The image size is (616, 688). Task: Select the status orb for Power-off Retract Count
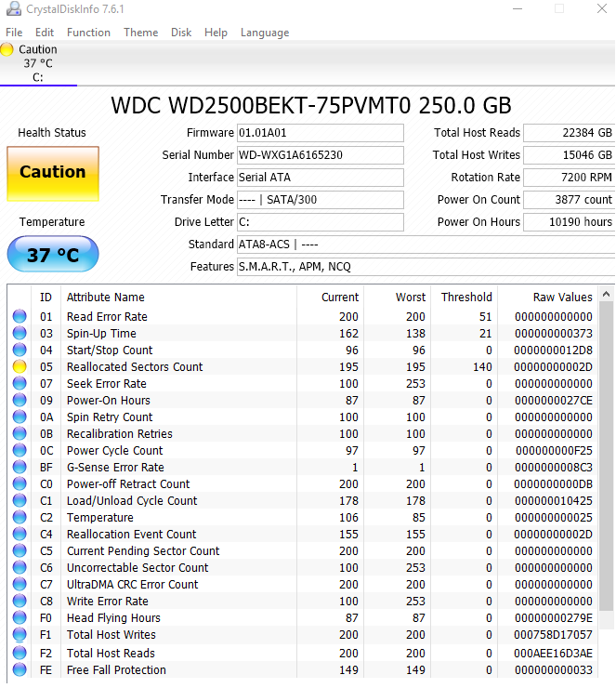(x=20, y=483)
